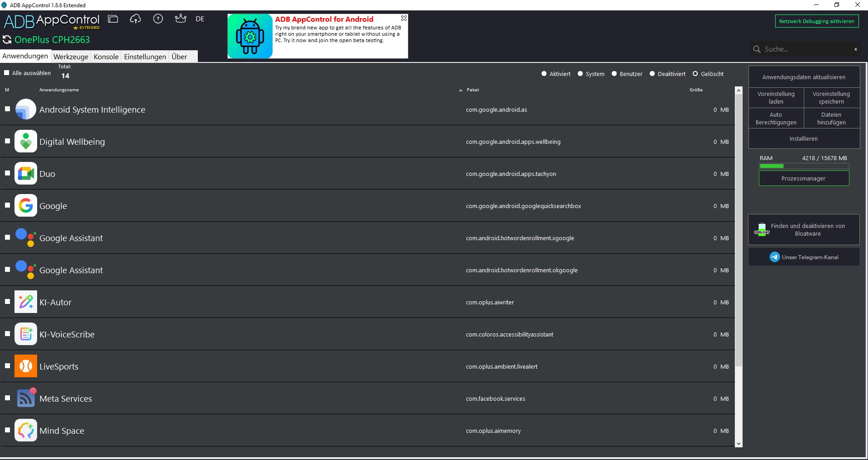
Task: Open Unser Telegram-Kanal link
Action: pos(804,257)
